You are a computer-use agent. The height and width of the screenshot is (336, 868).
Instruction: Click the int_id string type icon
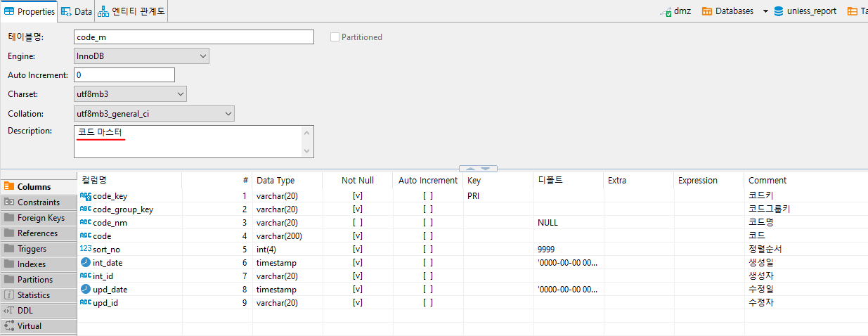pos(86,276)
